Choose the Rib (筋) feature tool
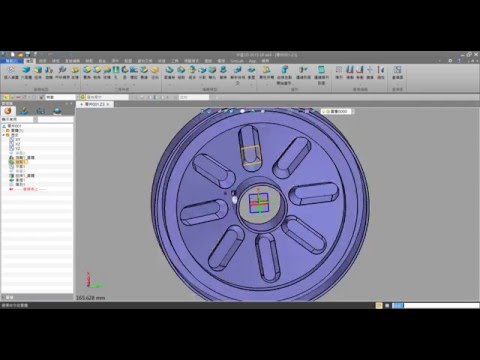 click(x=125, y=72)
